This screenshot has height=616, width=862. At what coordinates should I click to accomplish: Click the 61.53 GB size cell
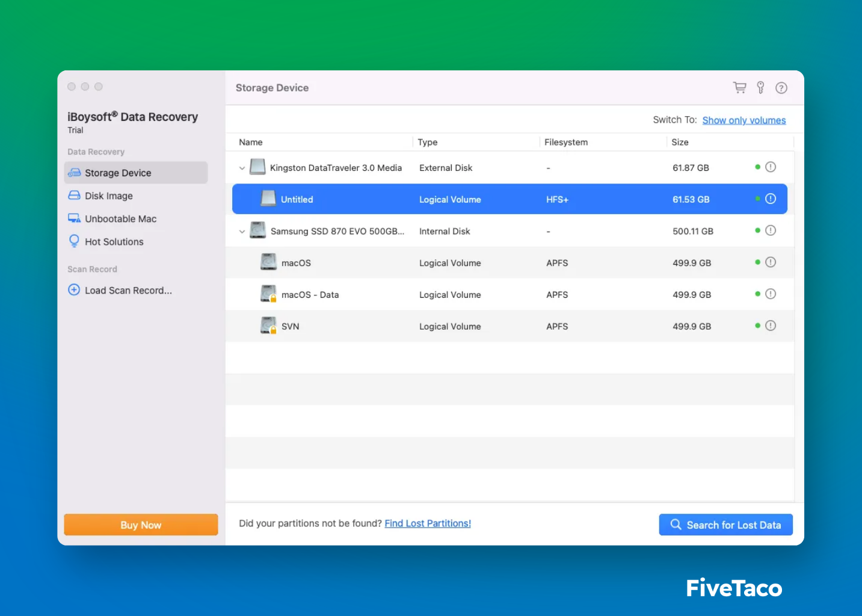(x=691, y=200)
